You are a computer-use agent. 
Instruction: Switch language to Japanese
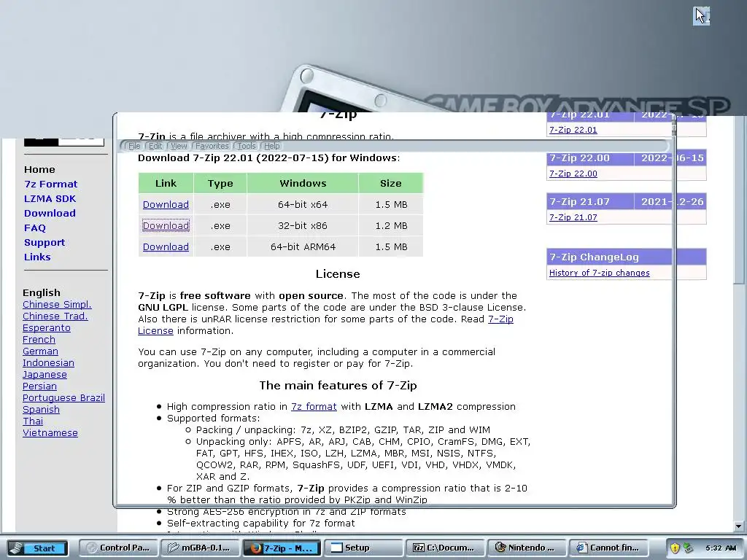pyautogui.click(x=44, y=374)
